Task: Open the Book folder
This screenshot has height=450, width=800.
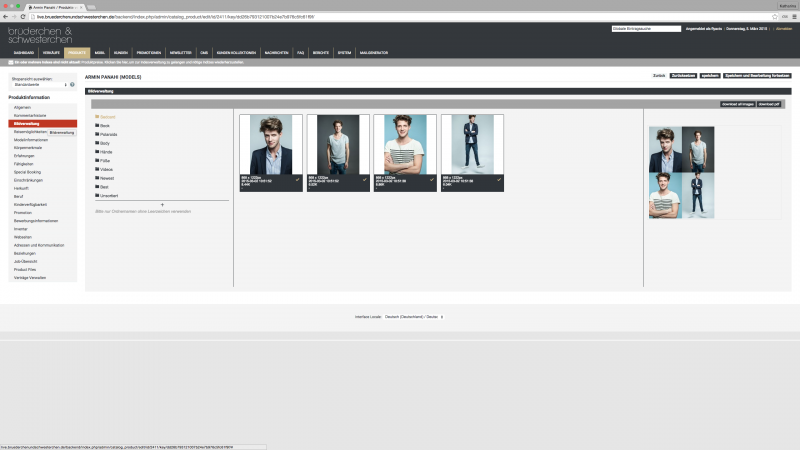Action: pyautogui.click(x=102, y=126)
